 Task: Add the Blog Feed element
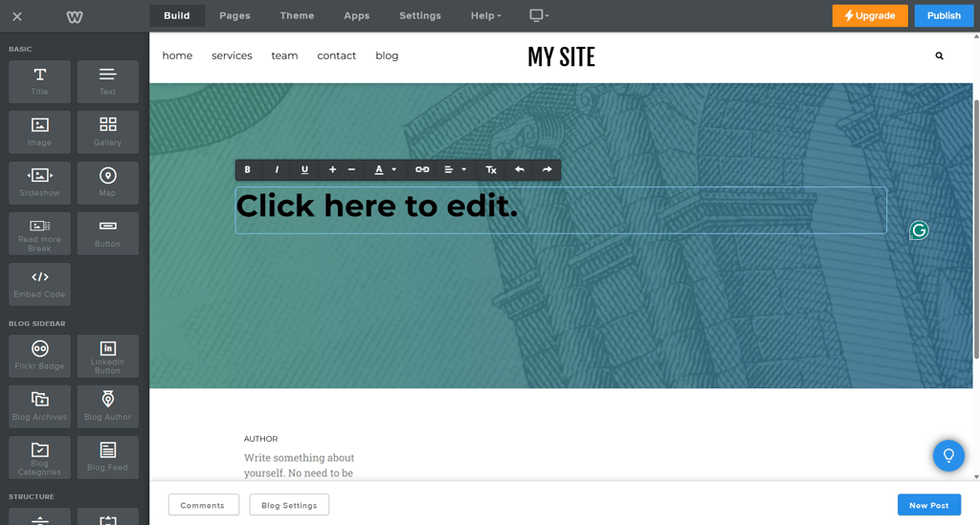point(107,457)
